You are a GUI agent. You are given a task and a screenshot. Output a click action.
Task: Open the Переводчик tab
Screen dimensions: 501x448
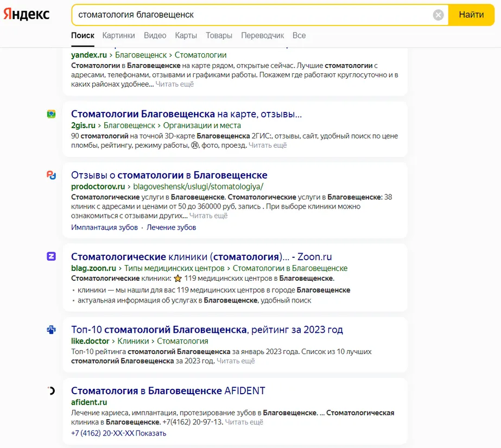pos(262,35)
